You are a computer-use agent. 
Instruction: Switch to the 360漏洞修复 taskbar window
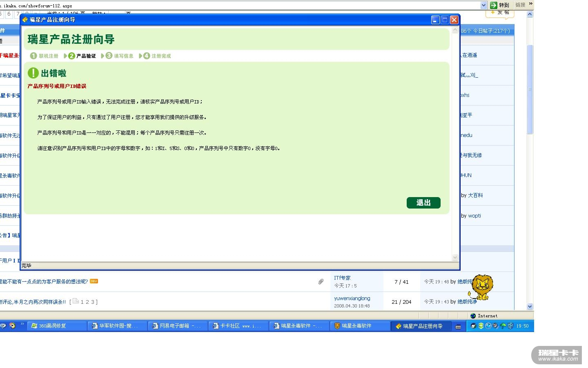pos(57,326)
